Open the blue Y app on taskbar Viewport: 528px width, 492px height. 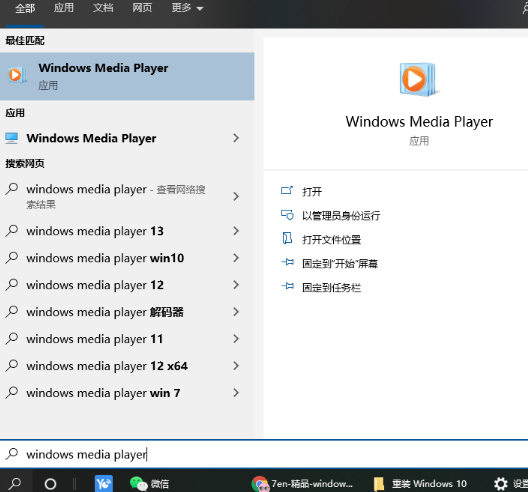(x=103, y=484)
